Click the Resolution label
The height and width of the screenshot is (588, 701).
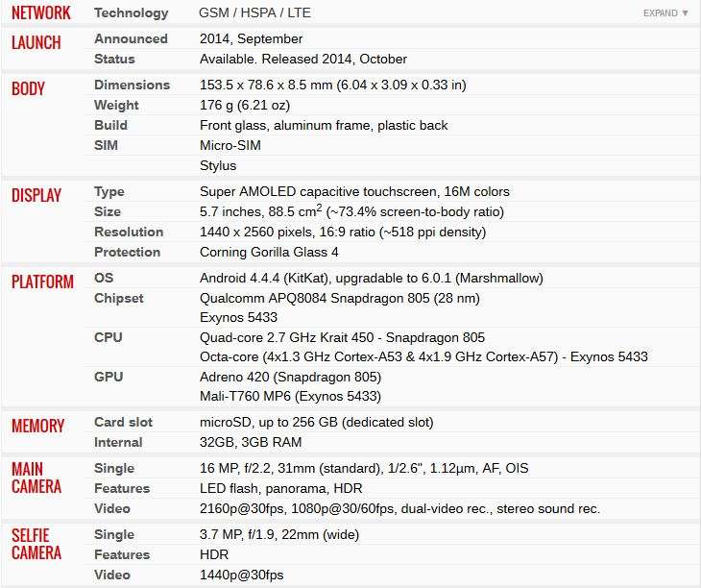coord(129,232)
